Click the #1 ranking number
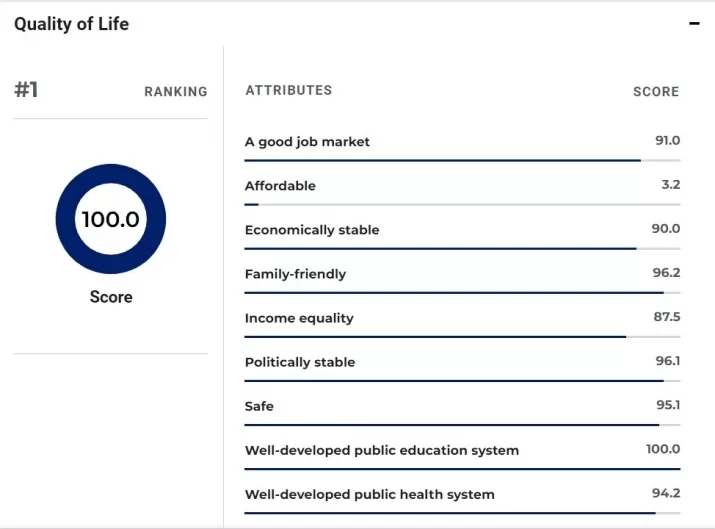 click(26, 90)
